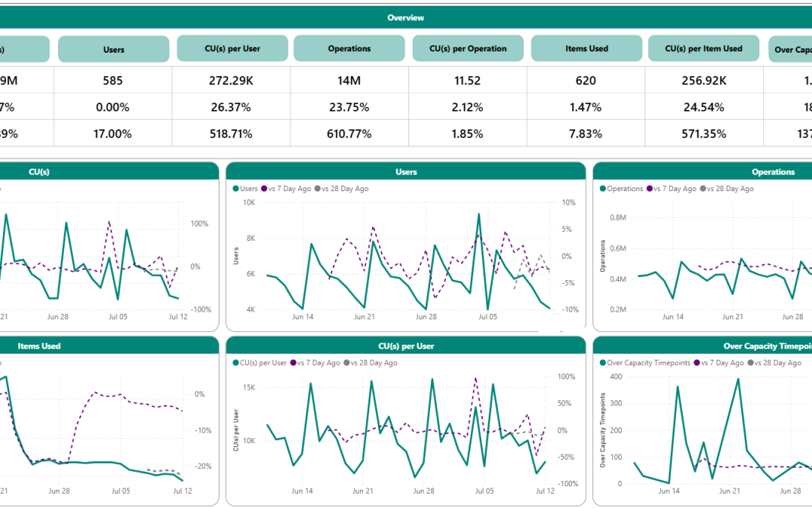Screen dimensions: 812x508
Task: Click the 11.52 value cell
Action: 468,81
